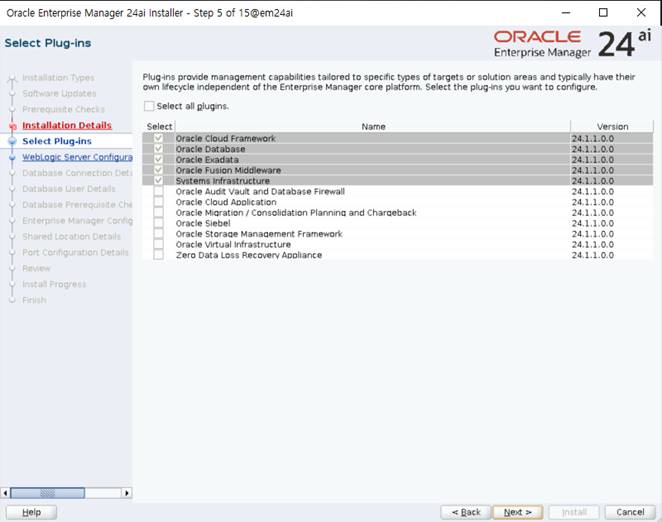Viewport: 662px width, 522px height.
Task: Select Zero Data Loss Recovery Appliance row name
Action: click(249, 255)
